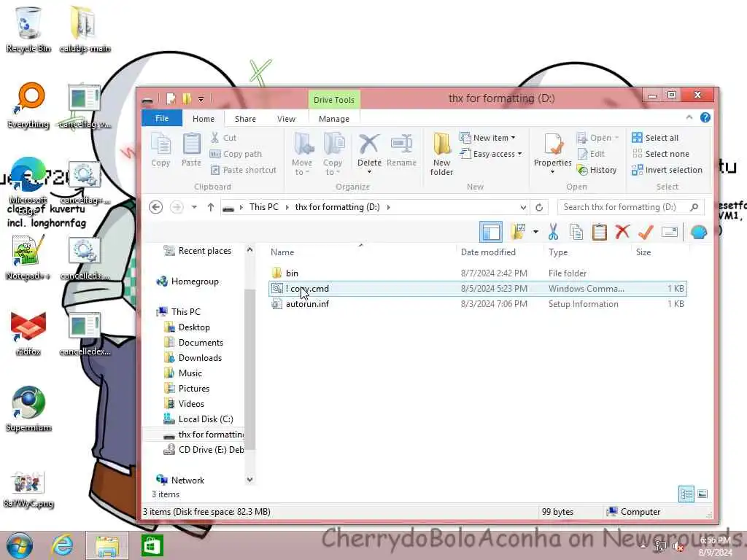This screenshot has width=747, height=560.
Task: Open the File tab
Action: (x=162, y=119)
